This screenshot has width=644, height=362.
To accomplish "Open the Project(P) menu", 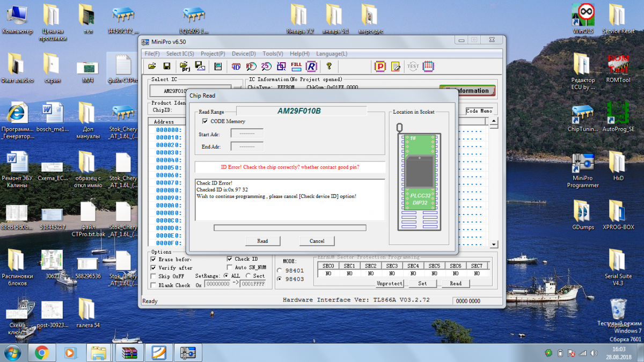I will tap(213, 54).
